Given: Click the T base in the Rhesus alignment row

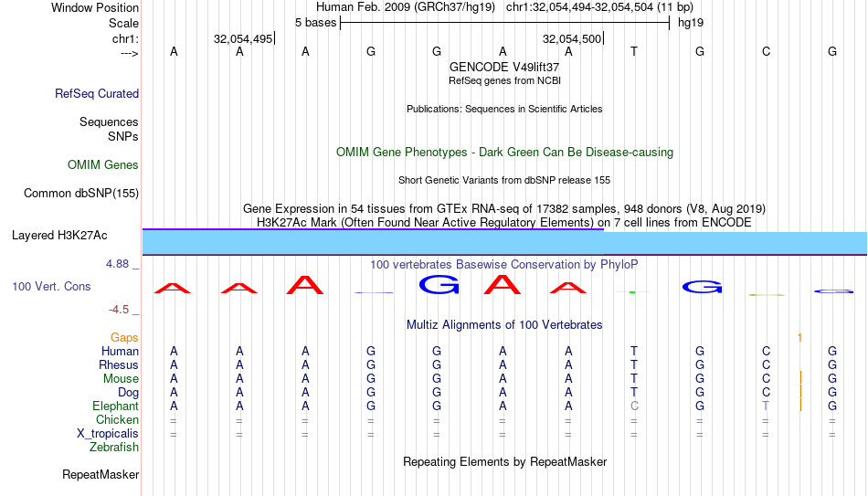Looking at the screenshot, I should coord(634,364).
